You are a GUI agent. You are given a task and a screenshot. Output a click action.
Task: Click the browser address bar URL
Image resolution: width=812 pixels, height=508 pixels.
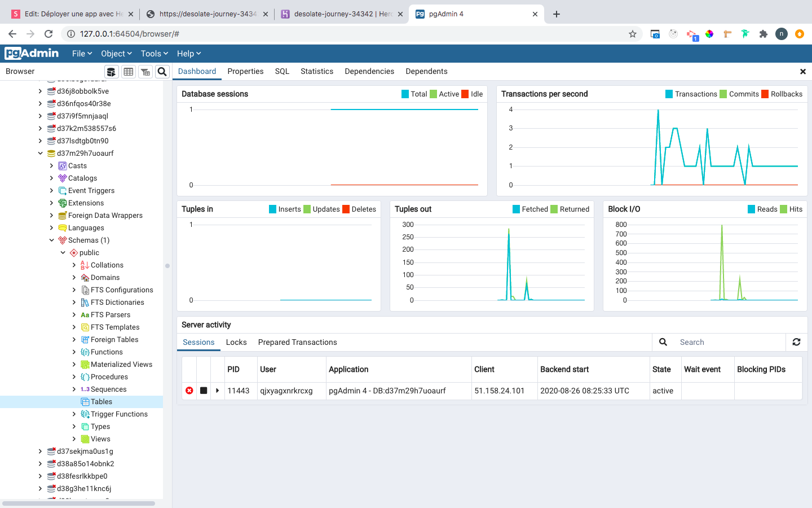tap(130, 34)
